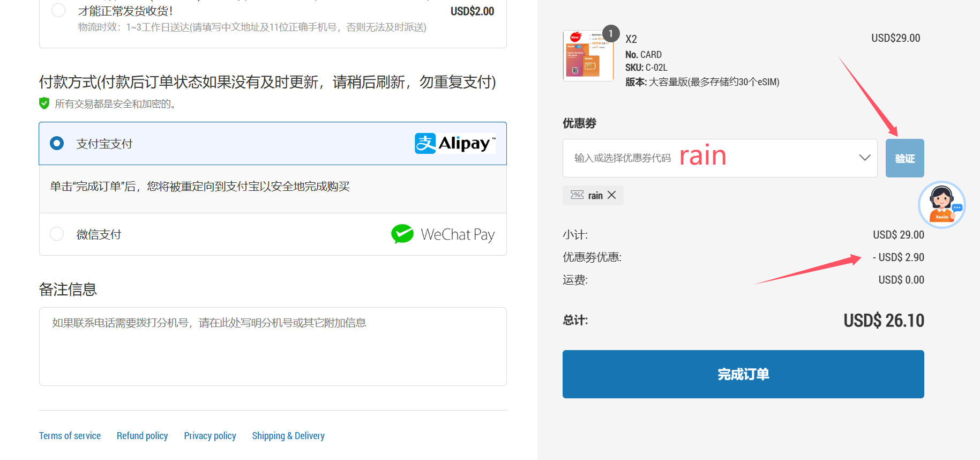Click the coupon discount - USD$ 2.90 value
This screenshot has width=980, height=460.
pyautogui.click(x=898, y=257)
